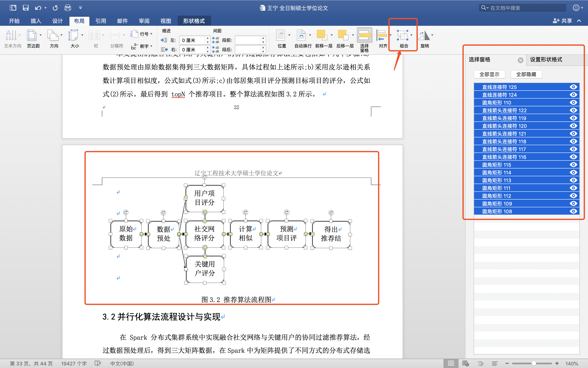Open the Bring Forward dropdown arrow

coord(332,35)
